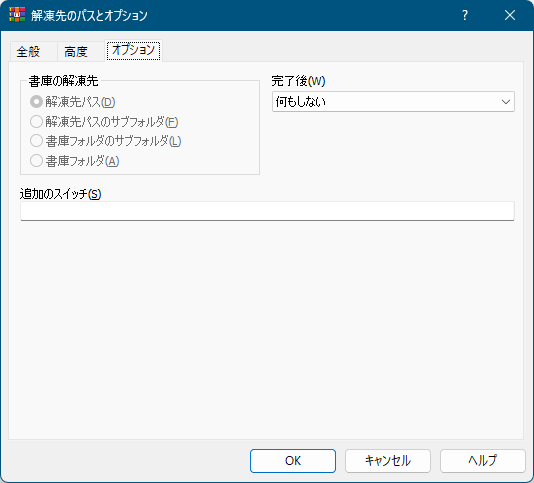534x483 pixels.
Task: Click the dialog title 解凍先のパスとオプション
Action: [x=89, y=15]
